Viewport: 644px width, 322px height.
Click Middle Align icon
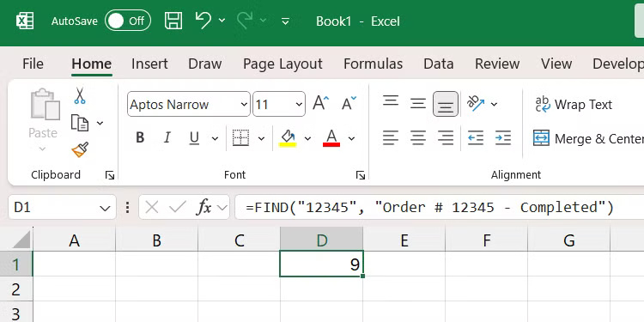pyautogui.click(x=418, y=103)
